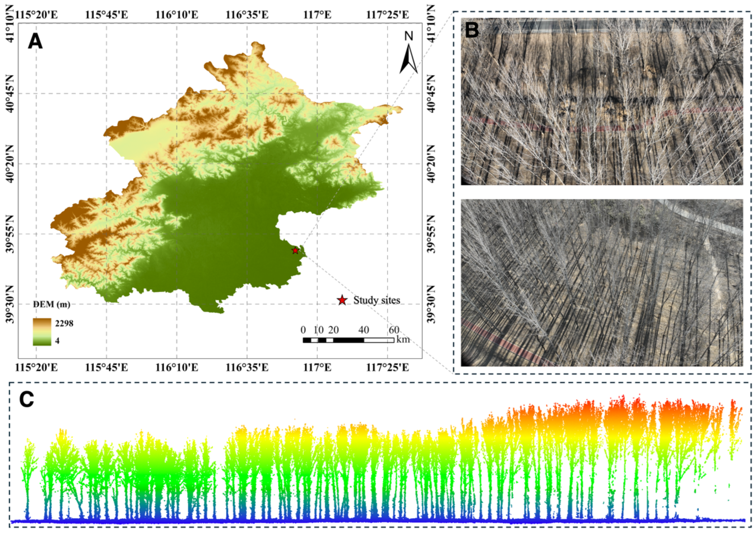
Task: Click the upper aerial forest photo
Action: (602, 101)
